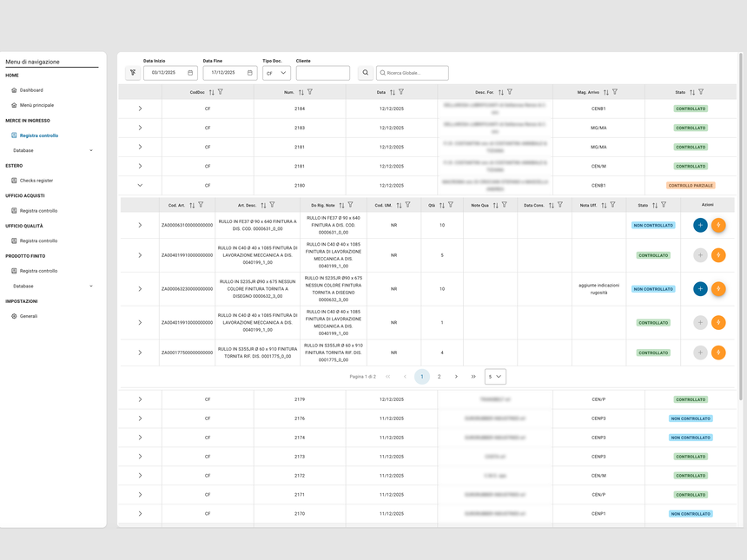Click the Cliente input field
Screen dimensions: 747x560
[322, 73]
